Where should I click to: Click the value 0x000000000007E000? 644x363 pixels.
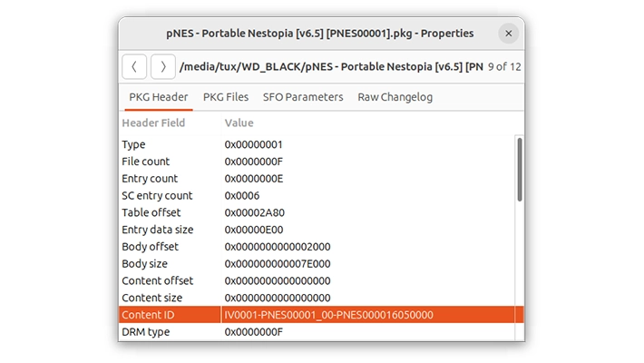(x=278, y=264)
